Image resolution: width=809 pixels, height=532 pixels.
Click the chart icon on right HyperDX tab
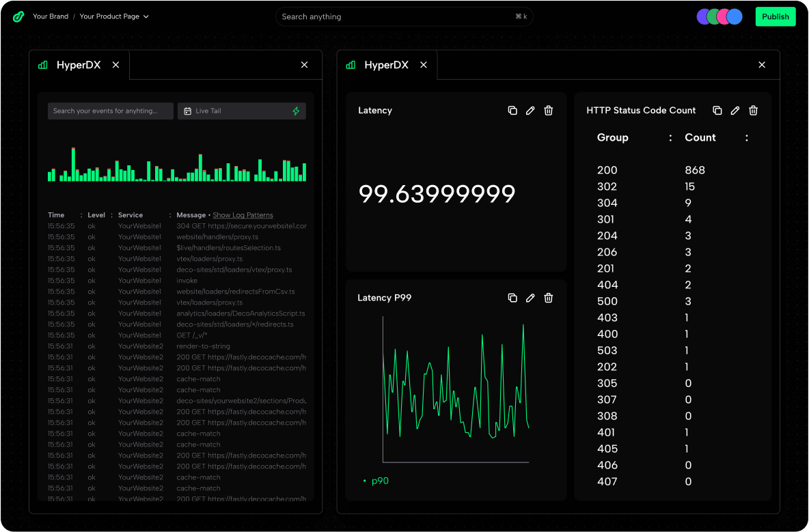point(351,65)
